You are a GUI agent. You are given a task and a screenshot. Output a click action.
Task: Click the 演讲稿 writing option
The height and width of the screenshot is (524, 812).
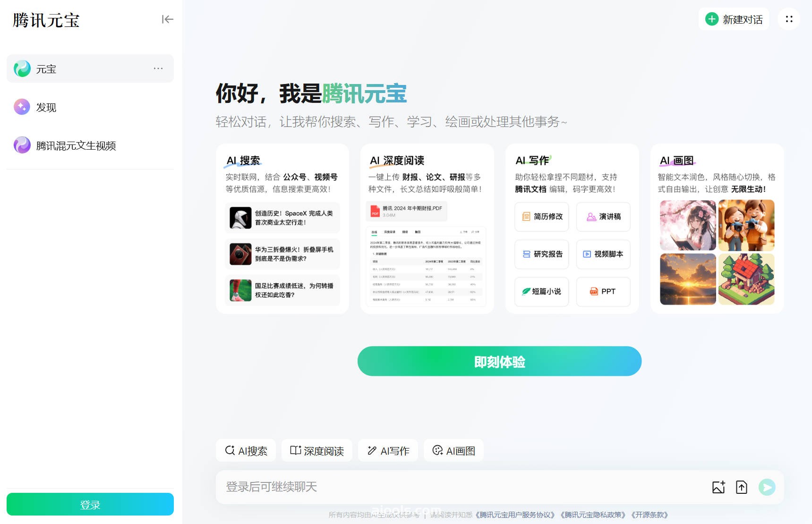pos(603,217)
